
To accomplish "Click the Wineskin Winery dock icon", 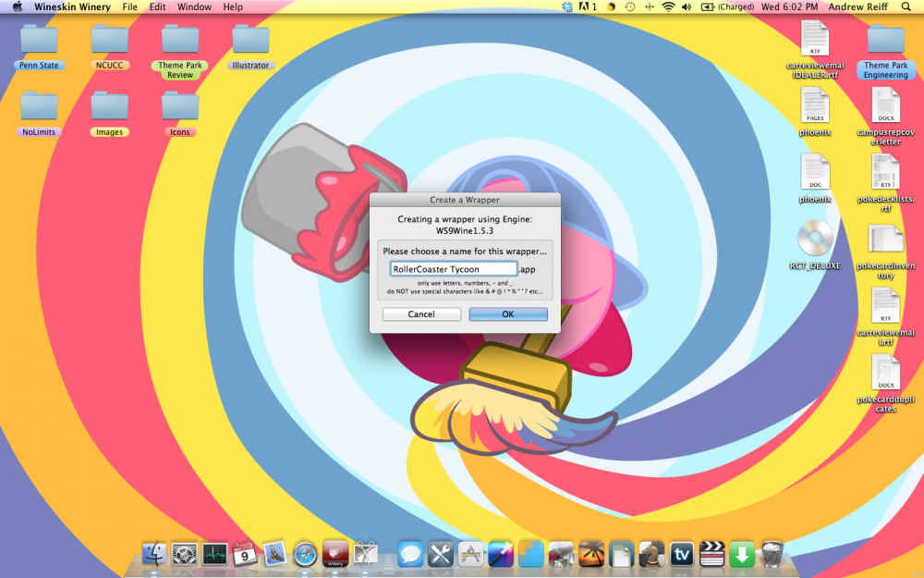I will 335,554.
